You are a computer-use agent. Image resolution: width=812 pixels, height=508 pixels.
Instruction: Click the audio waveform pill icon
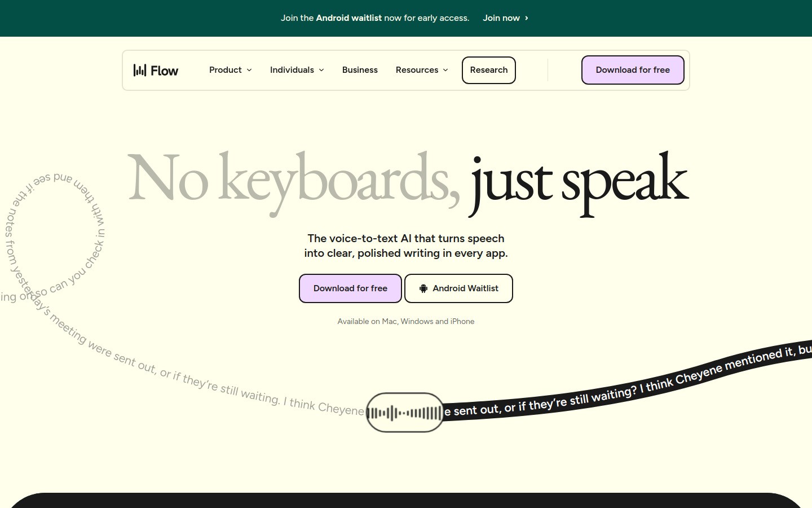405,413
